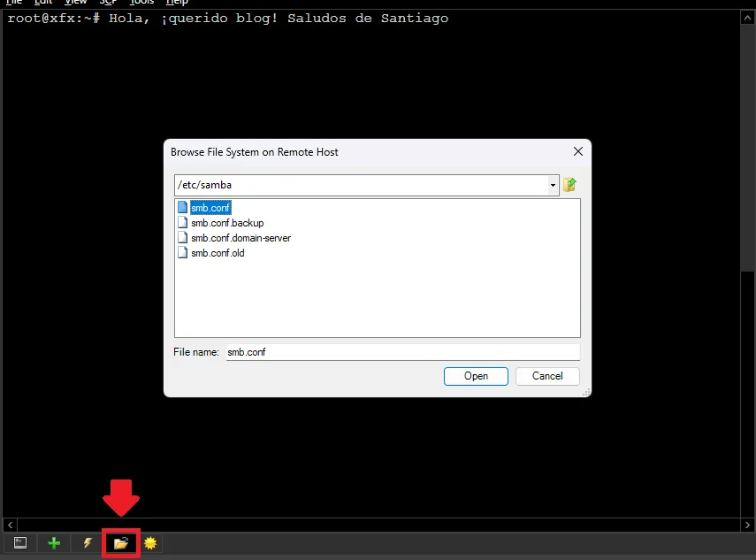Open the Tools menu

(x=141, y=3)
